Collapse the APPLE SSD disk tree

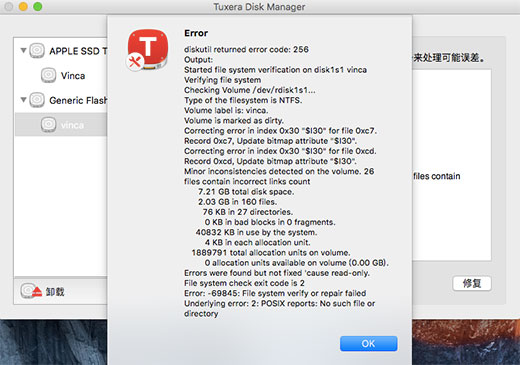tap(23, 51)
